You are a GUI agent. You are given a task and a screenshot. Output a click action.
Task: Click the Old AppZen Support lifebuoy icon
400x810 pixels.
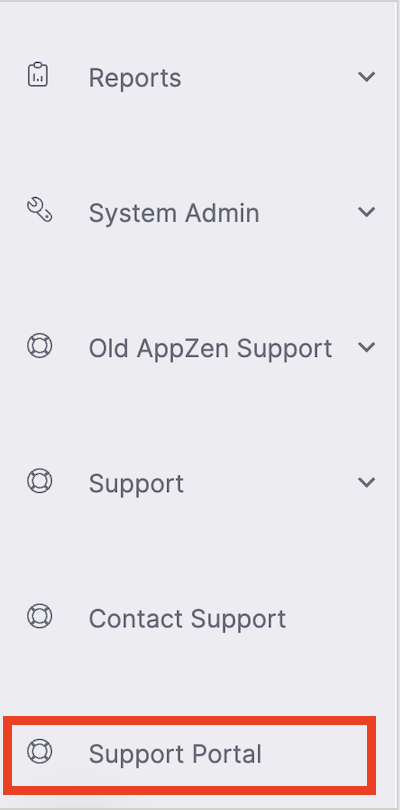pyautogui.click(x=39, y=346)
